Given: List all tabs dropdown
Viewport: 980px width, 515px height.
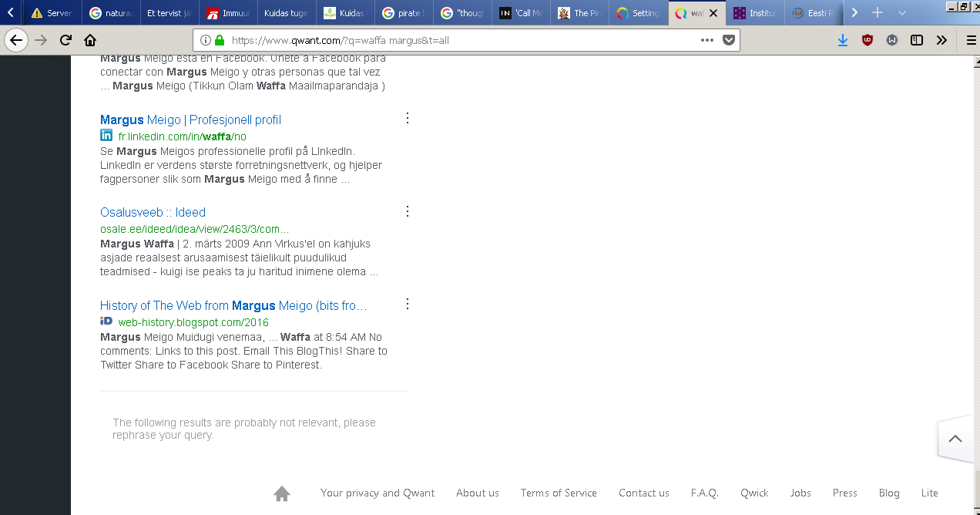Looking at the screenshot, I should 902,13.
